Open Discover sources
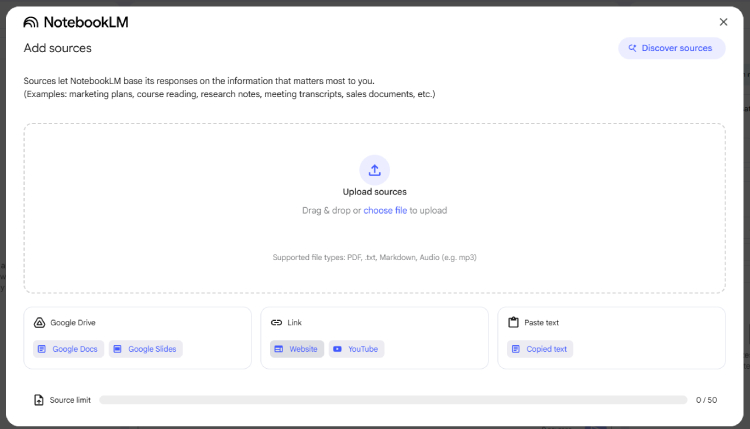 [672, 48]
